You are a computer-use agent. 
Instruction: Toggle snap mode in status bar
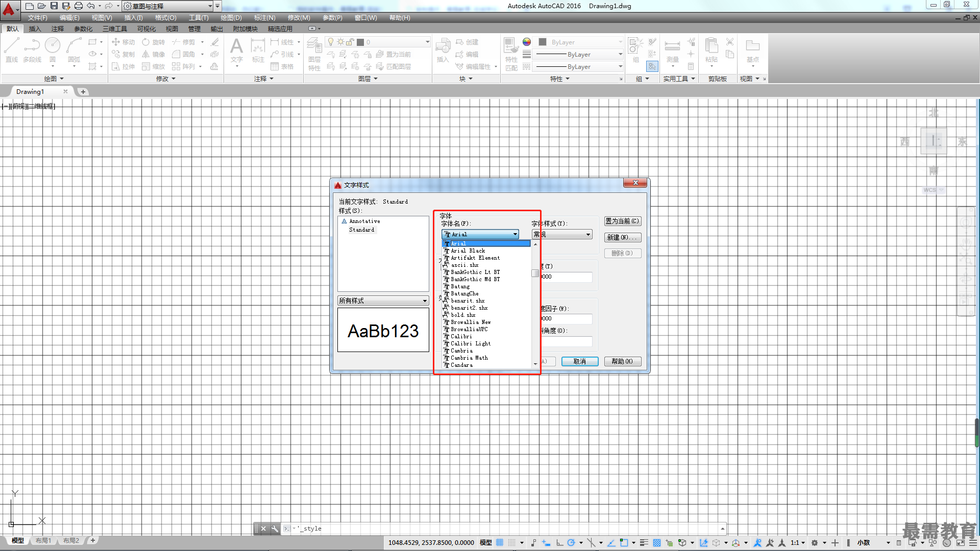pyautogui.click(x=512, y=543)
